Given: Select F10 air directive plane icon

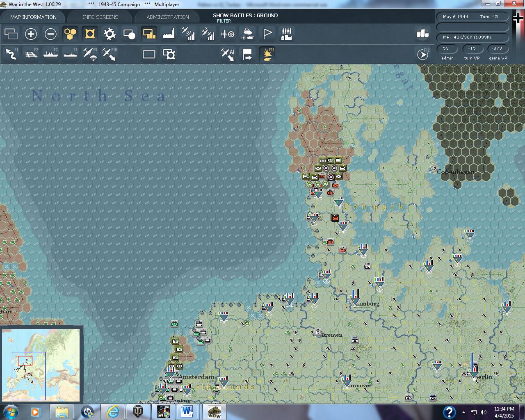Looking at the screenshot, I should coord(110,54).
